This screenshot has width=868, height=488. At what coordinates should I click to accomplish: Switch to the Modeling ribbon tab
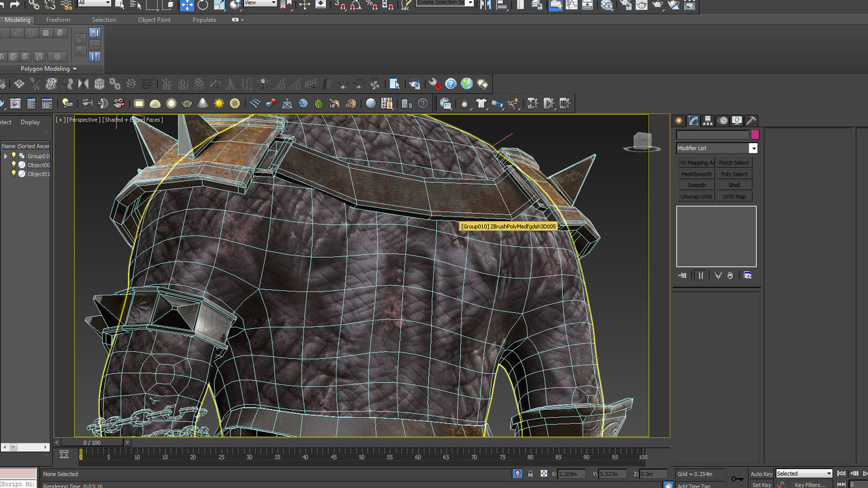(x=17, y=20)
